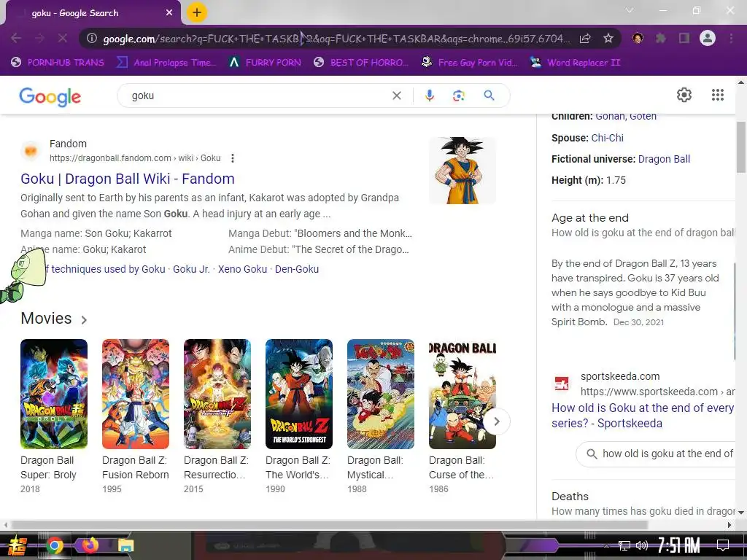Image resolution: width=747 pixels, height=560 pixels.
Task: Stop loading the page
Action: (63, 38)
